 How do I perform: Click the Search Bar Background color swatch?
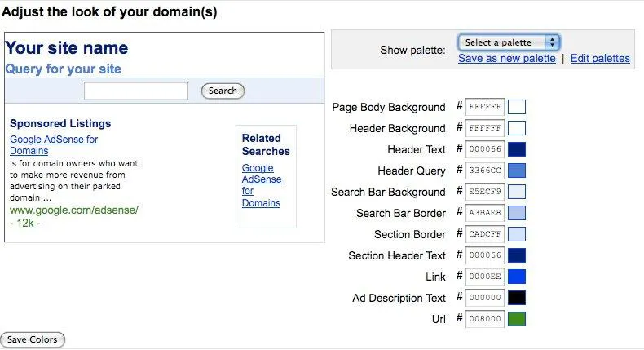pos(517,192)
